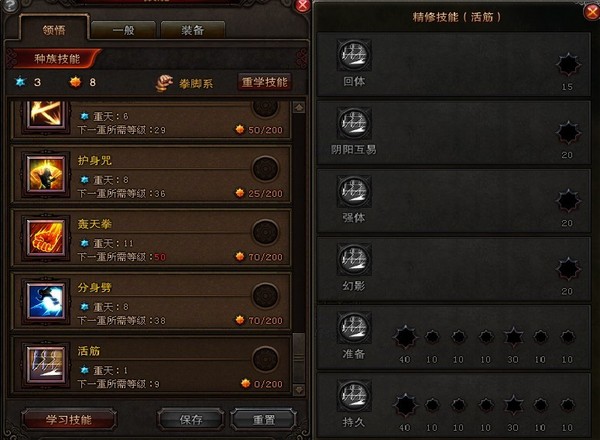Click the skill list scroll-down arrow
Viewport: 600px width, 440px height.
click(298, 389)
